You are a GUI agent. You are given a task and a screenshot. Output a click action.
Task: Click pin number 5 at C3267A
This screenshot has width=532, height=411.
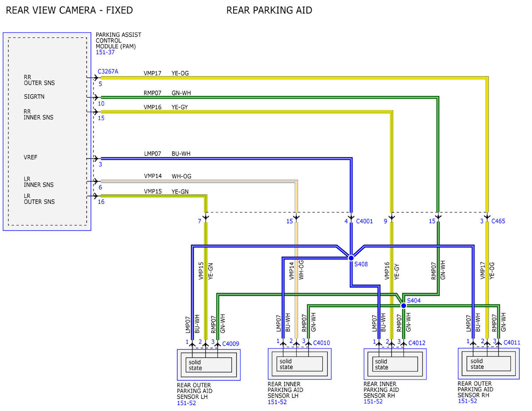pos(100,83)
